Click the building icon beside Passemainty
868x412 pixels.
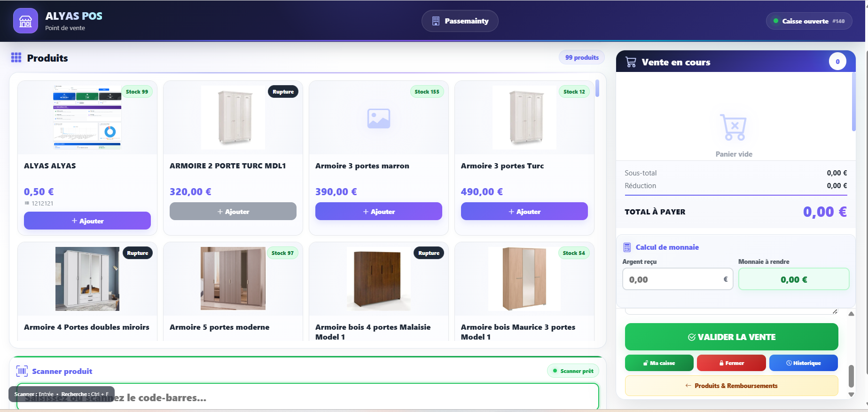pyautogui.click(x=436, y=21)
